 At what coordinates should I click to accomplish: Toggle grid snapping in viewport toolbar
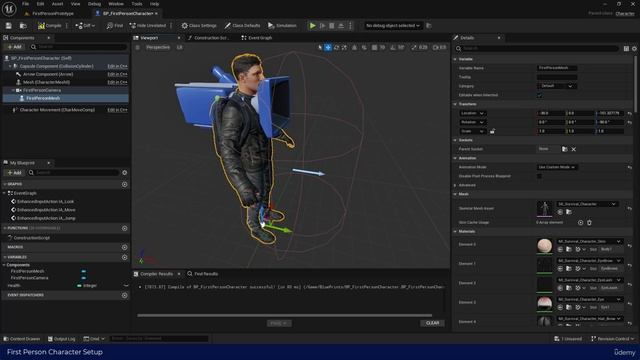374,47
